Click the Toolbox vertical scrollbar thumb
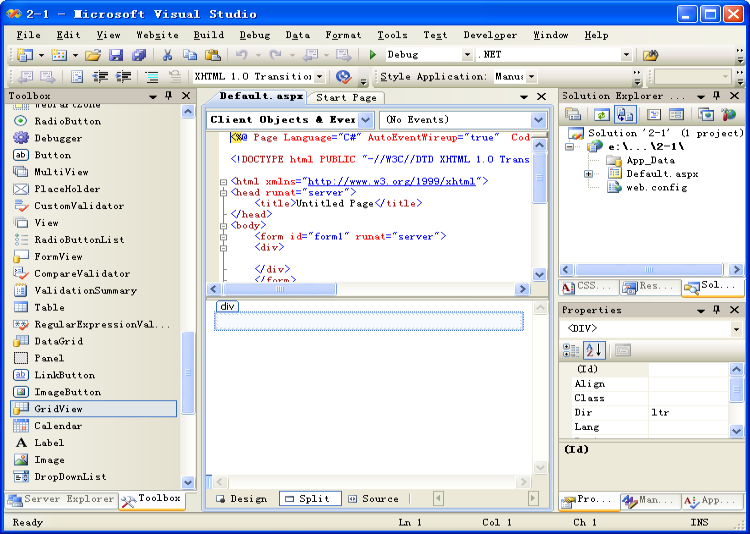Screen dimensions: 750x534 coord(188,372)
